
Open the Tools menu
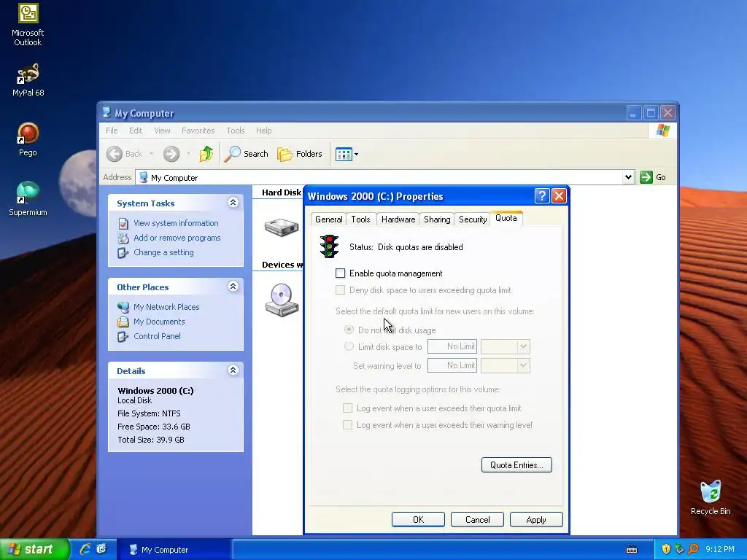236,131
